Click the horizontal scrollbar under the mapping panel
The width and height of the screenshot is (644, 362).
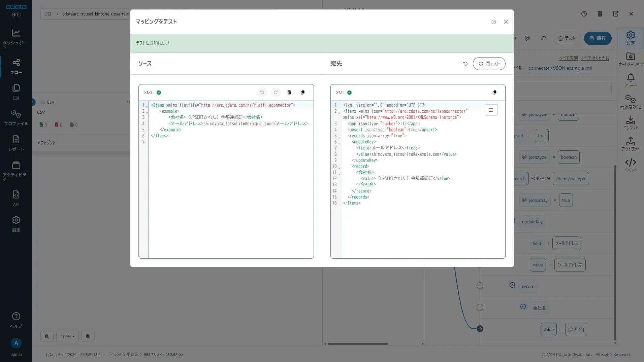tap(358, 344)
